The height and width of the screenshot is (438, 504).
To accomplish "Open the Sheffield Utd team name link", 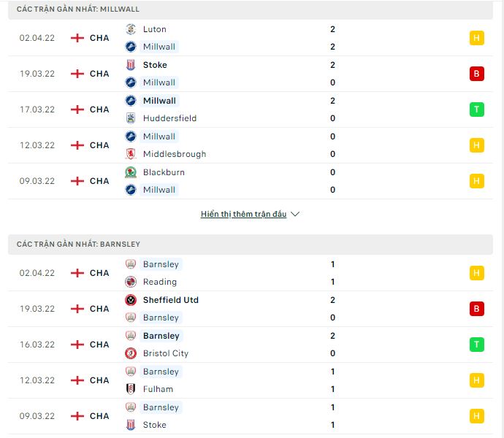I will (171, 300).
